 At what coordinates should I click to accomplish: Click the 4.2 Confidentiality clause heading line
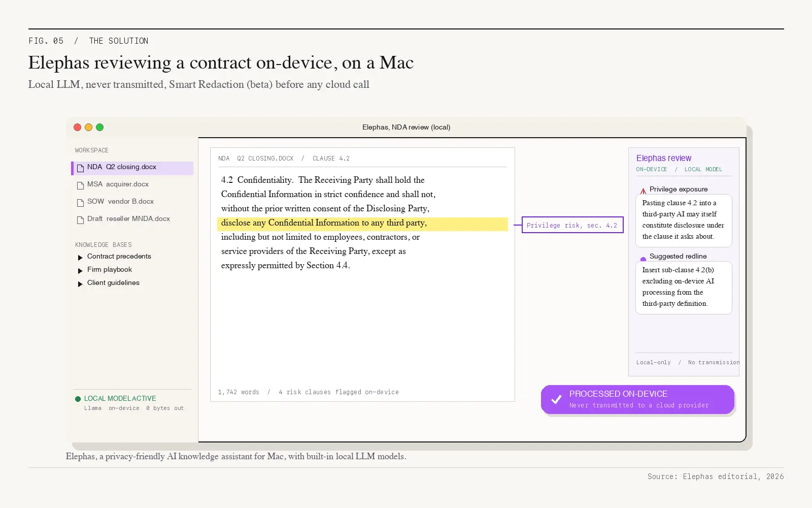[323, 180]
